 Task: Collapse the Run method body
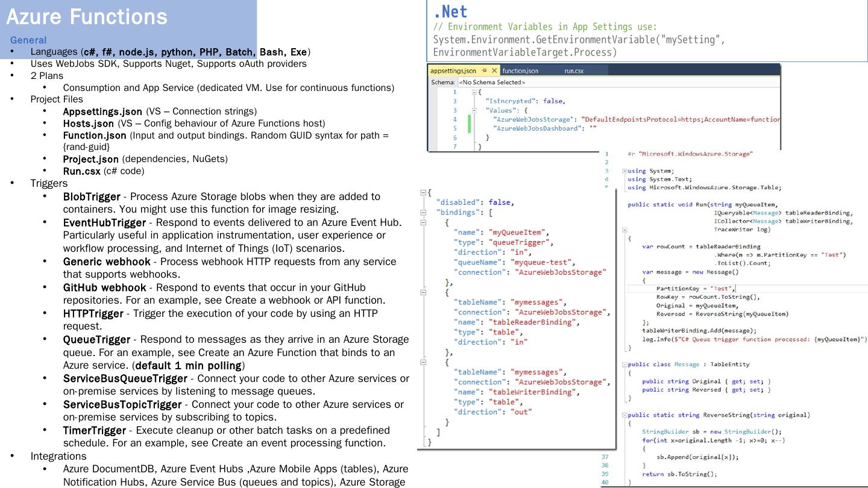(624, 230)
